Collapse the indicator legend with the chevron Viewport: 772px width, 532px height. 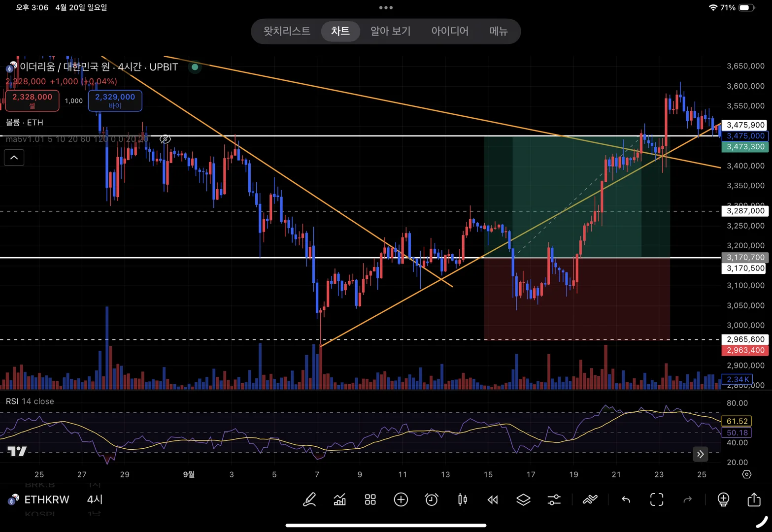click(x=14, y=158)
